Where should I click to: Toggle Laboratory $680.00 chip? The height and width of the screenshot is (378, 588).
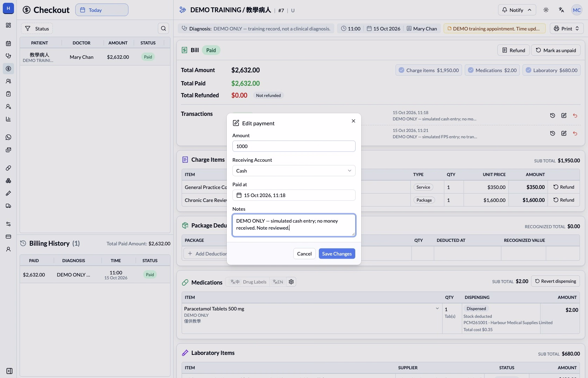click(552, 70)
